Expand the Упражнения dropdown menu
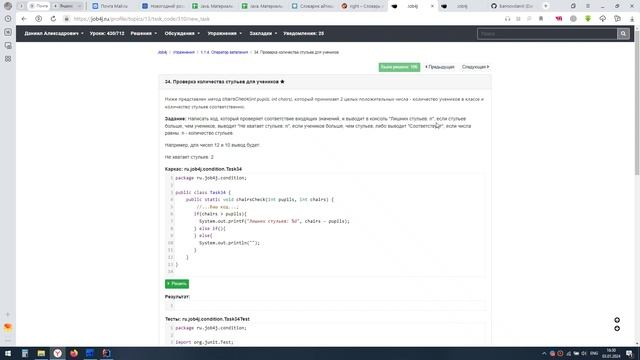Image resolution: width=640 pixels, height=360 pixels. [224, 33]
